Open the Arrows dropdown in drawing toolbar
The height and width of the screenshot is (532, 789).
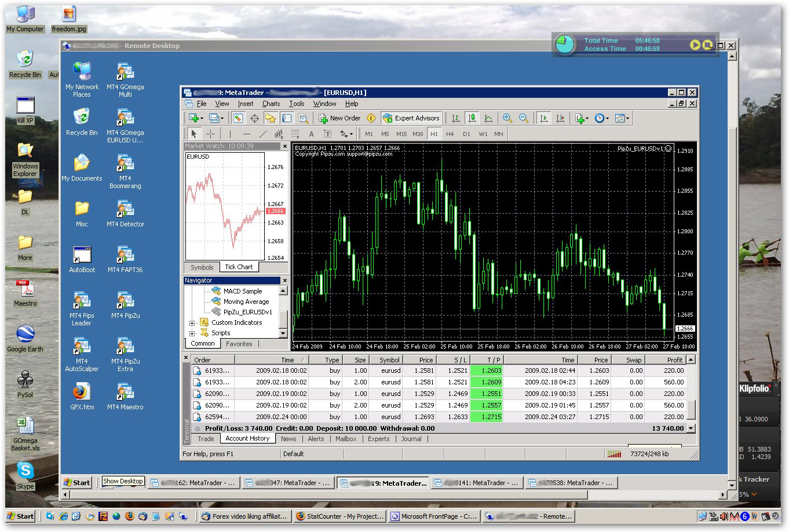tap(346, 134)
